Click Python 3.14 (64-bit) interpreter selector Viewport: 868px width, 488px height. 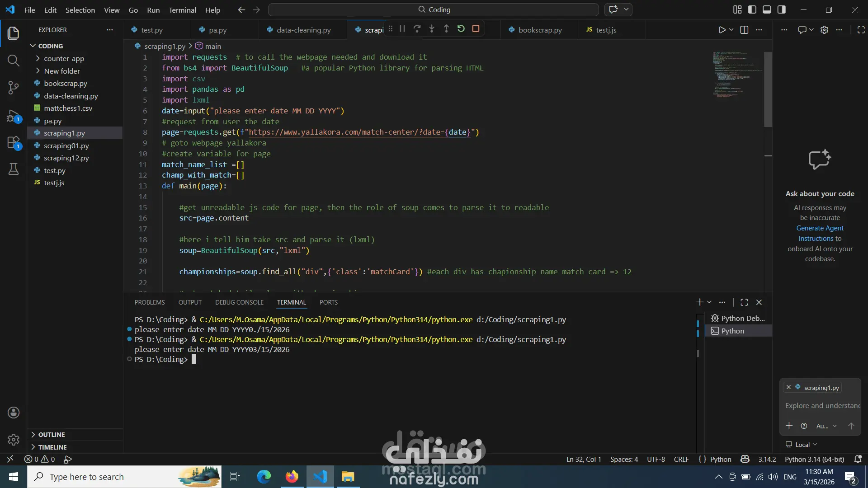point(814,460)
